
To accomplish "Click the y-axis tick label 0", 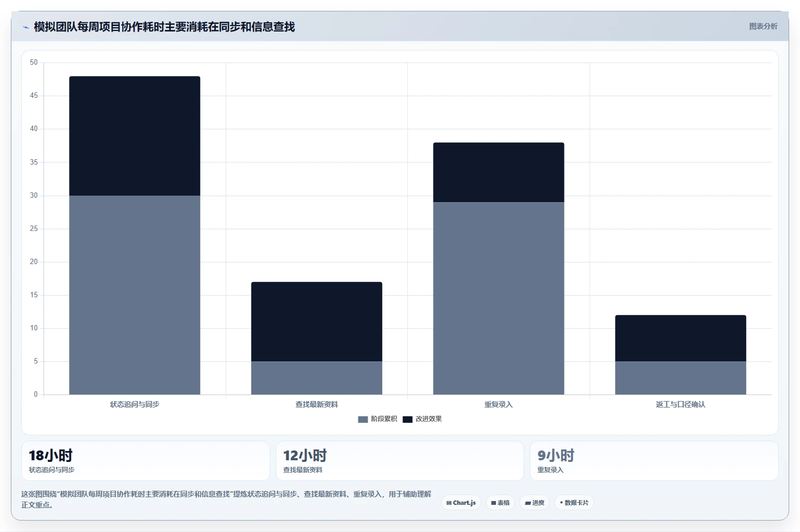I will click(x=36, y=395).
